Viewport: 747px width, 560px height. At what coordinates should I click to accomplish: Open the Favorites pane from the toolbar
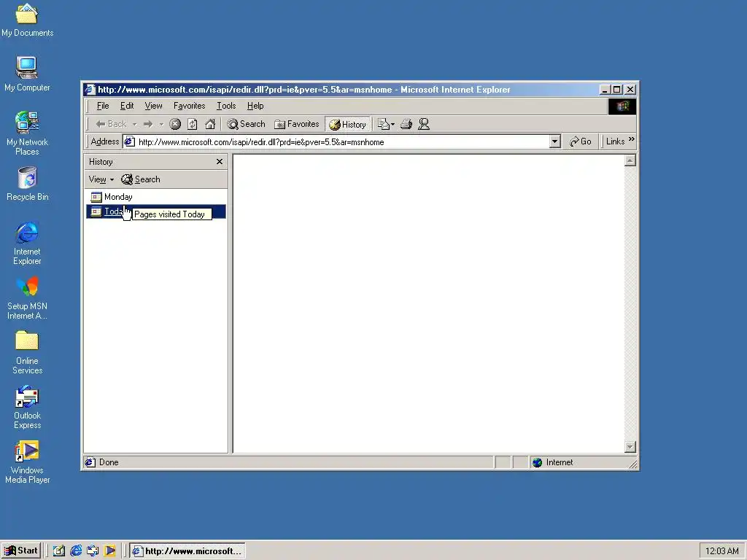click(x=297, y=124)
